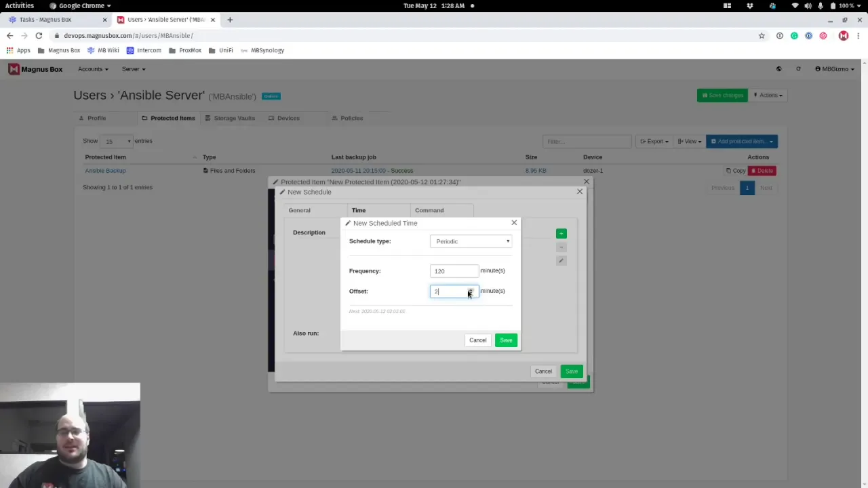Click the pencil edit-time icon

click(561, 260)
